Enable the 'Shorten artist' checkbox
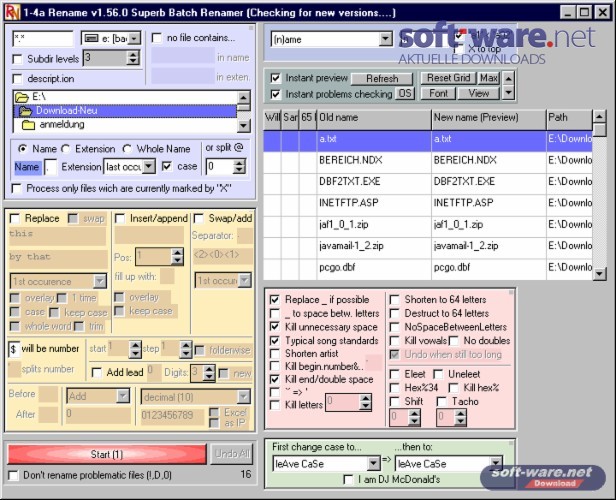The height and width of the screenshot is (500, 616). [275, 354]
